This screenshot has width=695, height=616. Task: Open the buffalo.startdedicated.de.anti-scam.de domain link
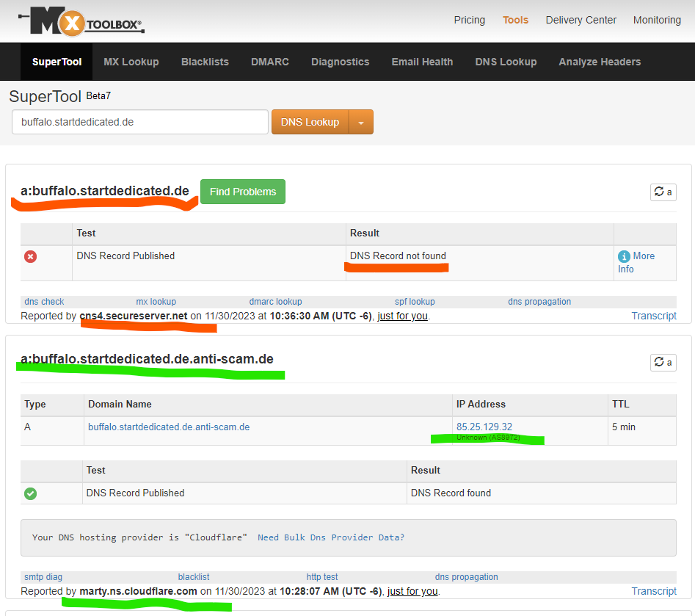pyautogui.click(x=169, y=427)
